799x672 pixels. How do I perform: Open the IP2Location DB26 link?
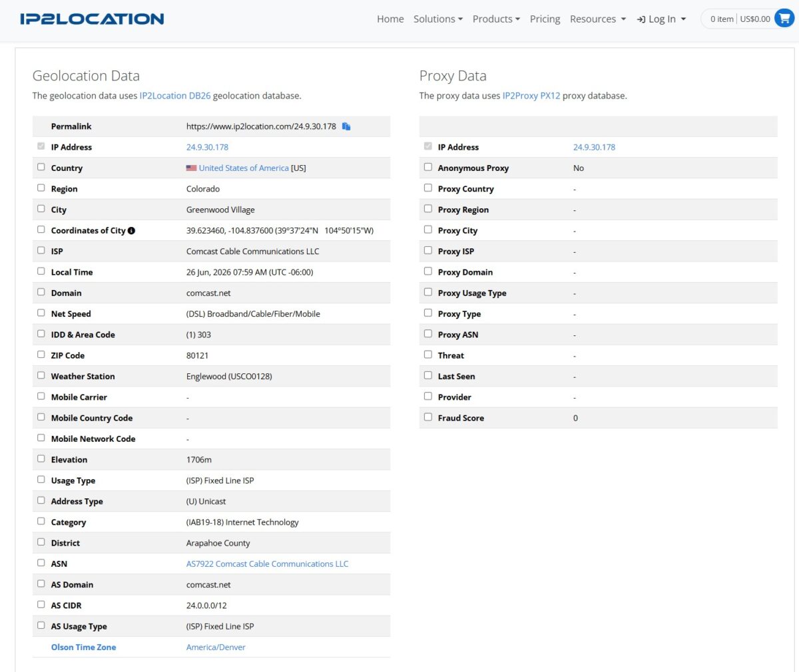click(175, 96)
